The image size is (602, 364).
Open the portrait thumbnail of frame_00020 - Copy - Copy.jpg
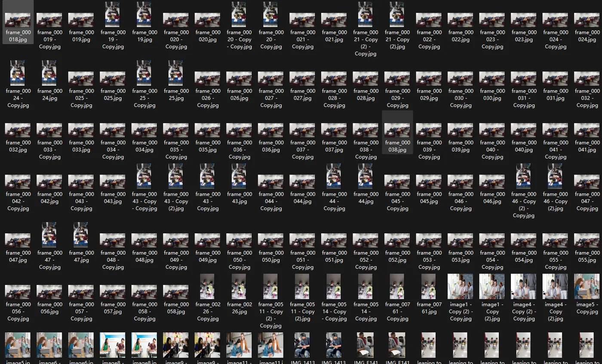pos(239,15)
